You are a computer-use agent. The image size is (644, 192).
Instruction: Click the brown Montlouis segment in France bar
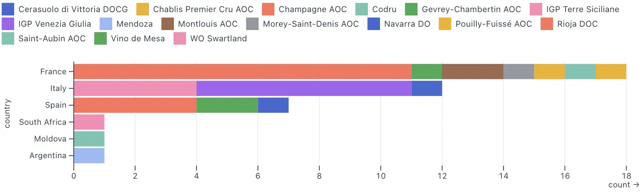click(x=473, y=71)
